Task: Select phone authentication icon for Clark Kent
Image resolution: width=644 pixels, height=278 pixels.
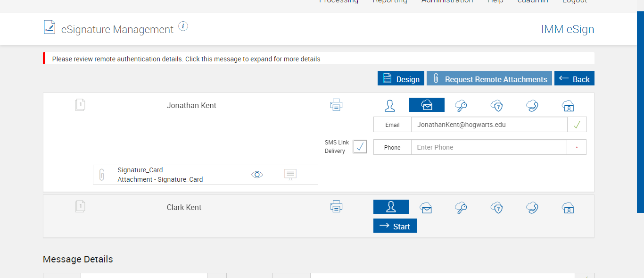Action: pos(532,208)
